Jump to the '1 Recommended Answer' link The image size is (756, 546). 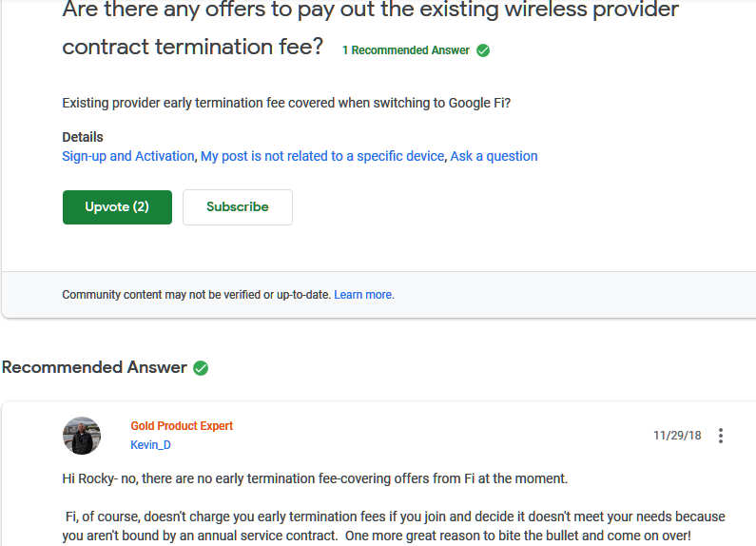click(x=406, y=50)
